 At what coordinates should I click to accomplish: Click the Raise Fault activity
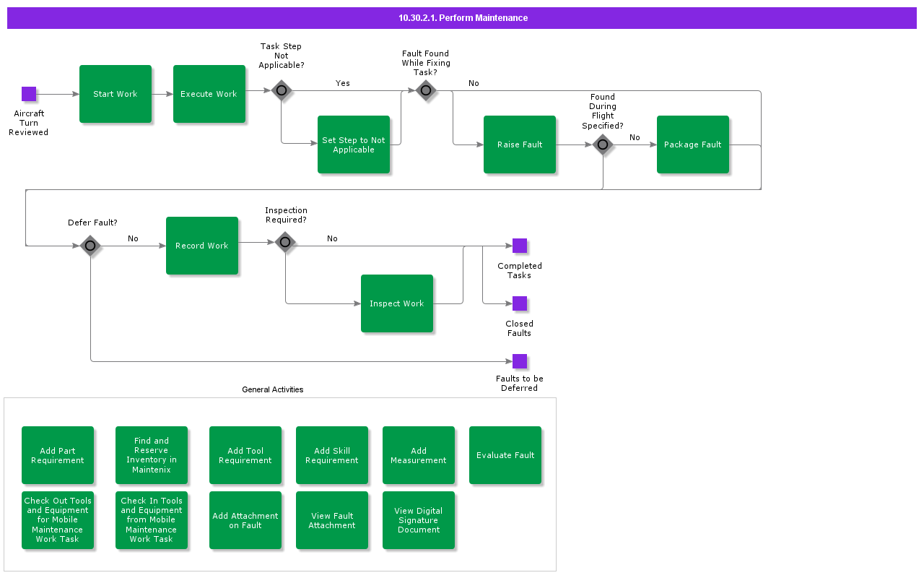tap(520, 144)
